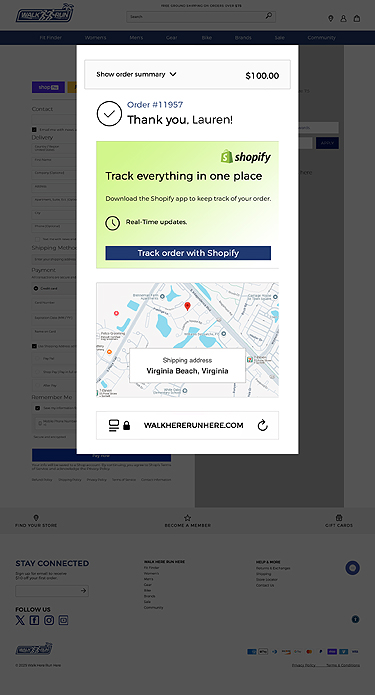Click Track order with Shopify button
375x695 pixels.
(x=188, y=253)
